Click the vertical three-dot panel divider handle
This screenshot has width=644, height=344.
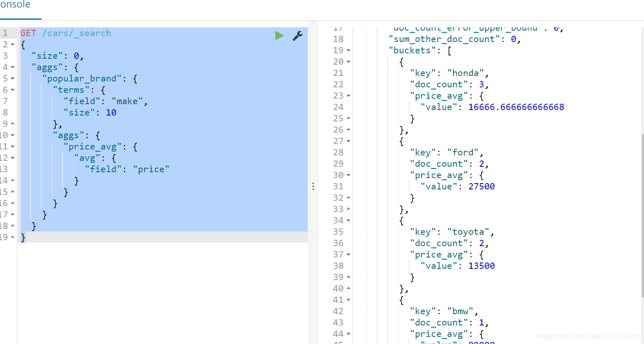pyautogui.click(x=313, y=186)
